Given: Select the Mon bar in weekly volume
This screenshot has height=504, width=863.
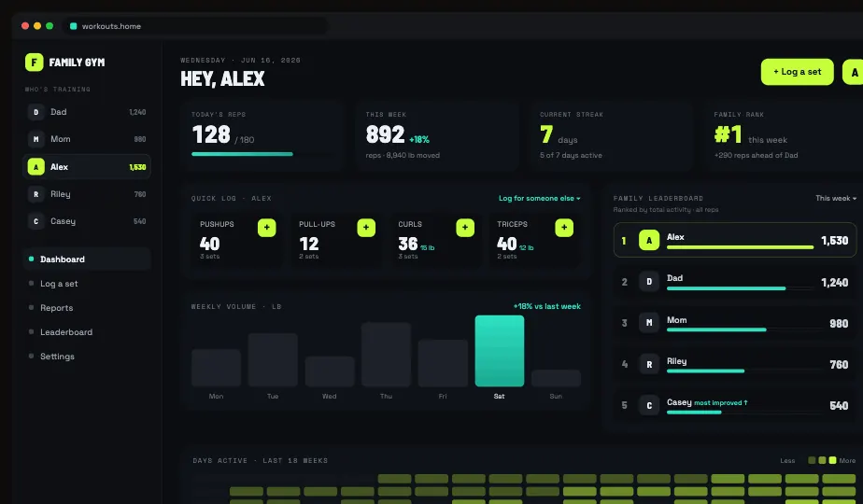Looking at the screenshot, I should pos(216,368).
